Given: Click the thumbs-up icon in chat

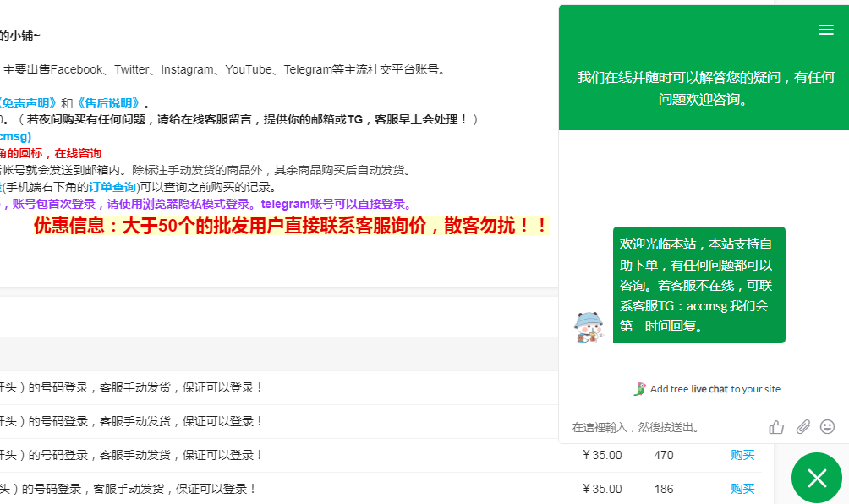Looking at the screenshot, I should [776, 427].
